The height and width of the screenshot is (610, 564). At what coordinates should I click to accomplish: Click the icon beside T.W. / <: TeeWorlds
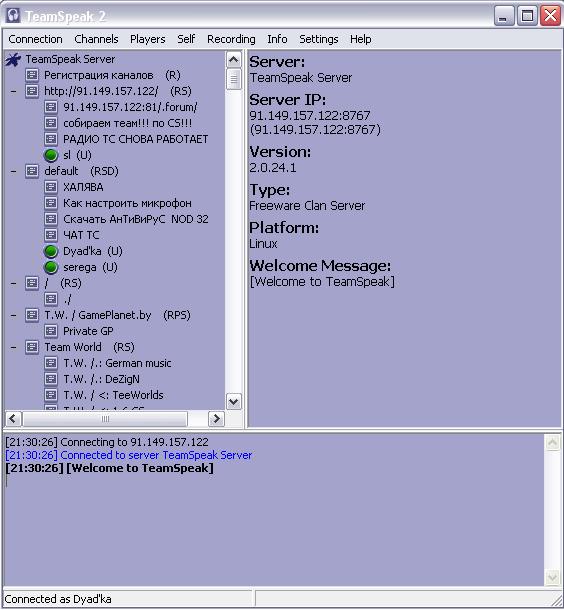51,395
